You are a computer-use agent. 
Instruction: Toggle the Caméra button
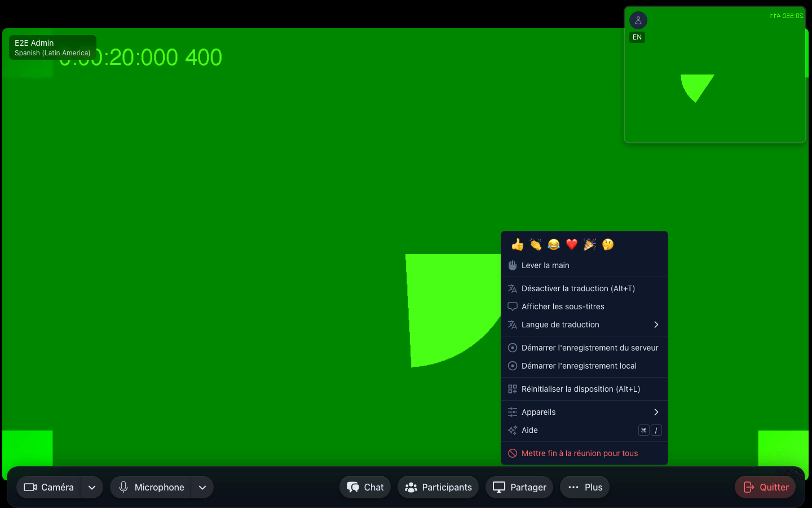(49, 487)
